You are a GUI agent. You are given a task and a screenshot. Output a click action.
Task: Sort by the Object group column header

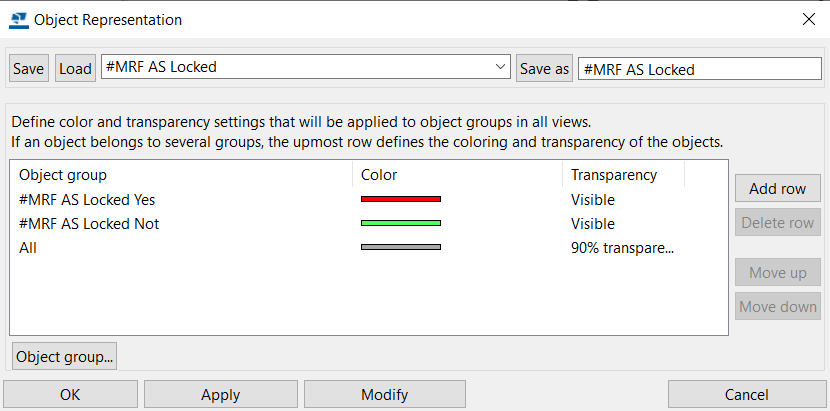pos(181,175)
